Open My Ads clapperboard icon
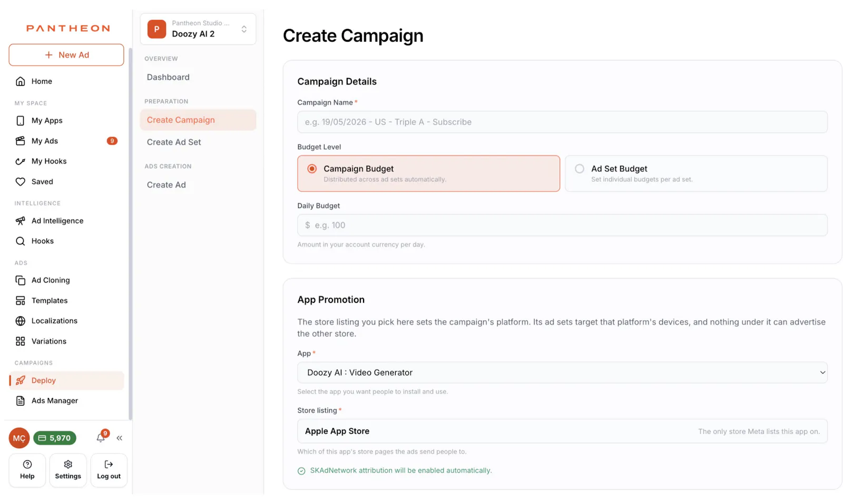Viewport: 843px width, 504px height. (20, 141)
